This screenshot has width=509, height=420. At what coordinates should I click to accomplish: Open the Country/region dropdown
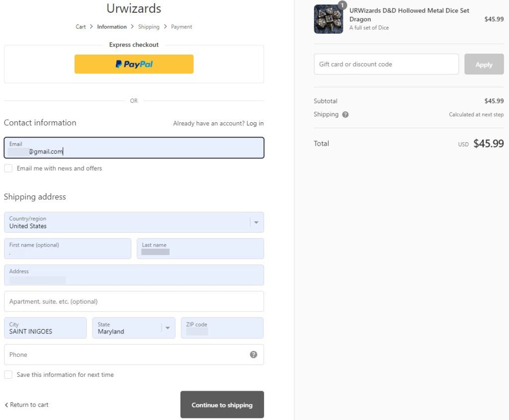[x=134, y=222]
